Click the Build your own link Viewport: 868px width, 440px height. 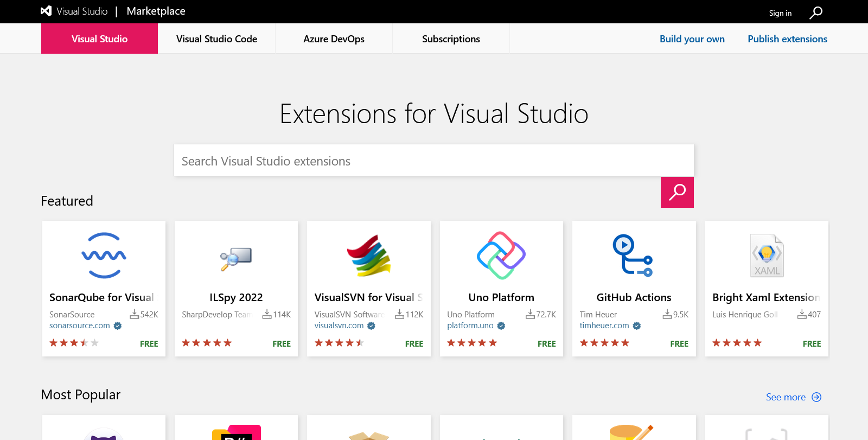pyautogui.click(x=692, y=39)
